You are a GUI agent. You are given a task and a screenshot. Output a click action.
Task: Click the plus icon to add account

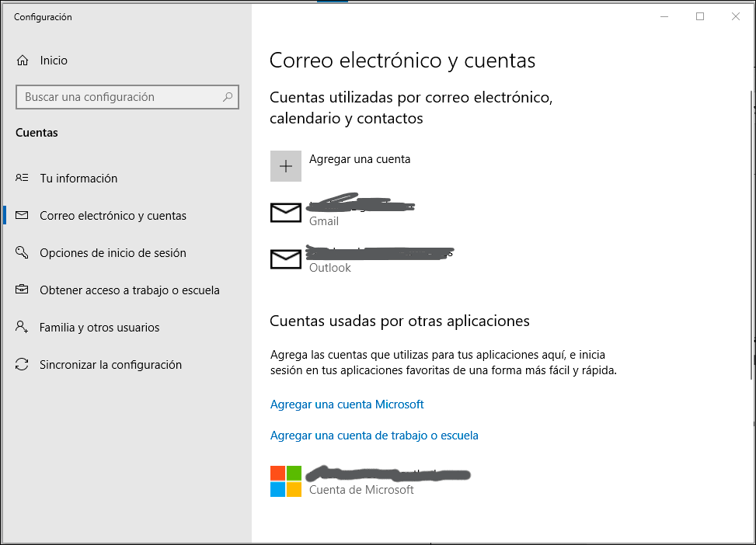click(285, 166)
